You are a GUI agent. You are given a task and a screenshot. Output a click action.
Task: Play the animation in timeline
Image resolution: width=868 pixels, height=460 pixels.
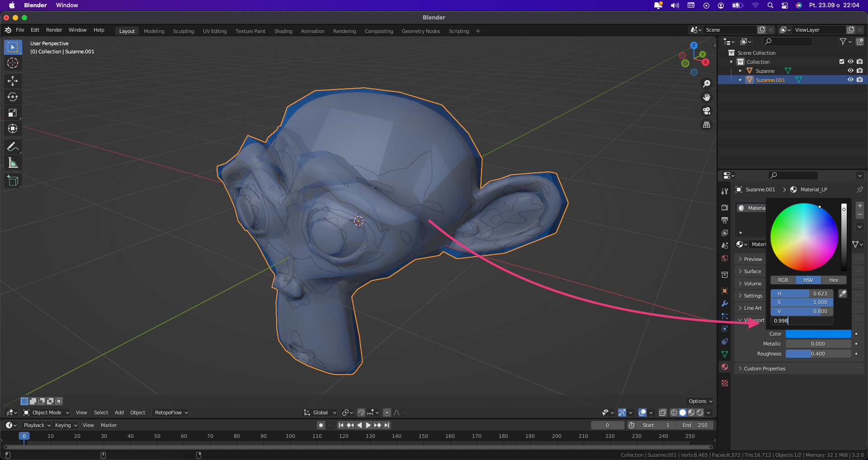(368, 425)
